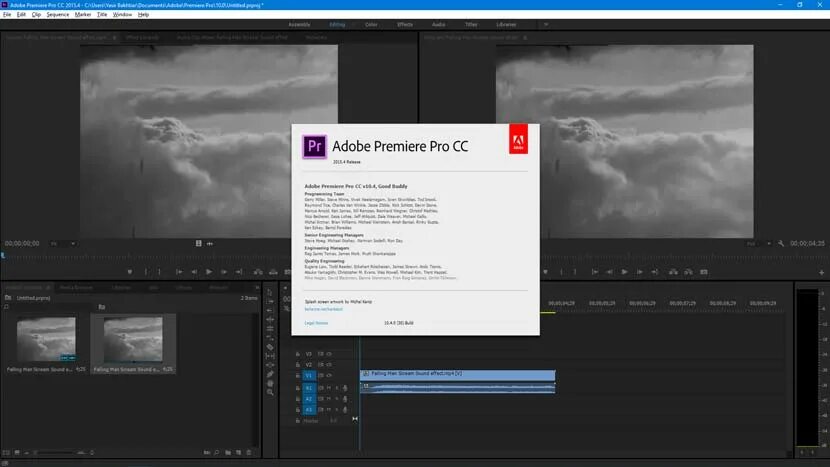Step forward one frame in Program monitor
This screenshot has height=467, width=830.
639,272
